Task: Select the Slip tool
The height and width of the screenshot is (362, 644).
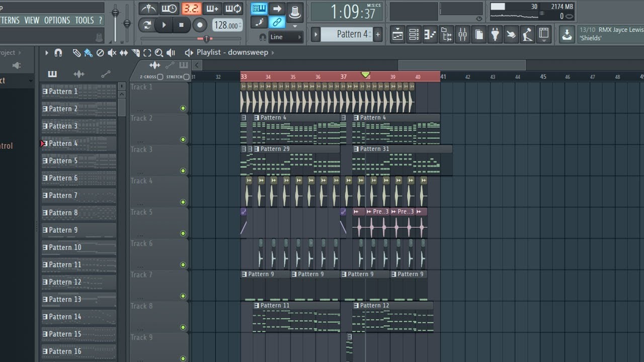Action: [x=124, y=53]
